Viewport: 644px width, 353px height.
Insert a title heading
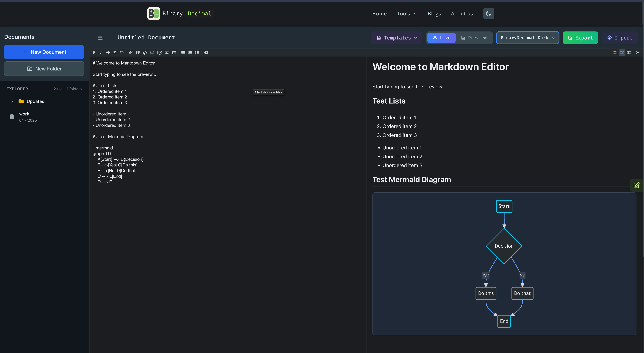point(121,53)
